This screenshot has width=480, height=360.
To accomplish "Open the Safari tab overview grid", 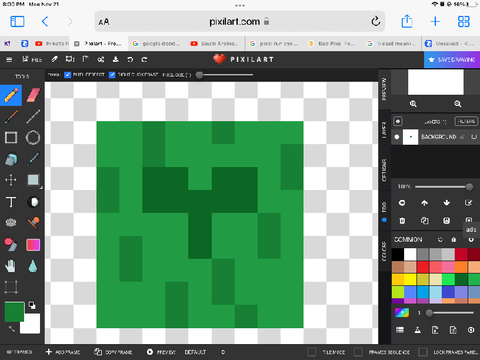I will pyautogui.click(x=464, y=22).
